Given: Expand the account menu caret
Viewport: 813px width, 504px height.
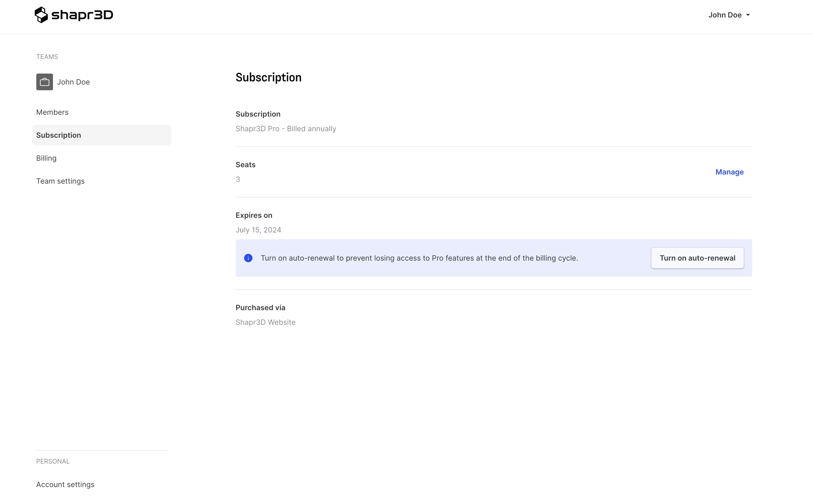Looking at the screenshot, I should click(x=748, y=15).
